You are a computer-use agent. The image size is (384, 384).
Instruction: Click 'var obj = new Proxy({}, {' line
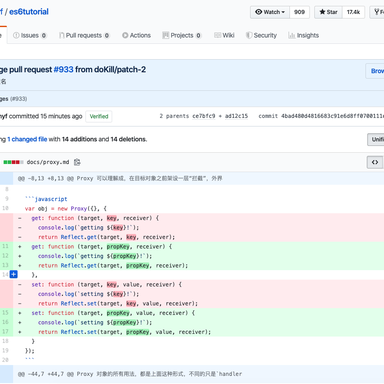pyautogui.click(x=66, y=209)
